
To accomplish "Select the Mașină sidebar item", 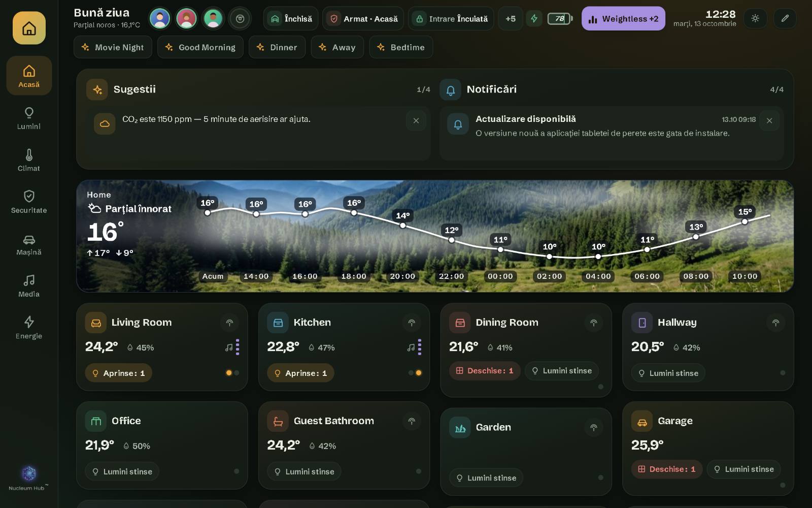I will (x=29, y=244).
